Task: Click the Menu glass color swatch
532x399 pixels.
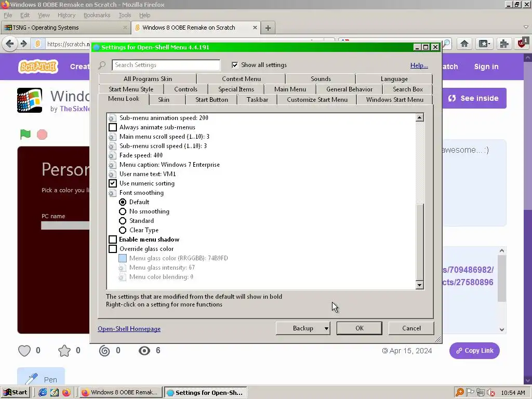Action: (123, 258)
